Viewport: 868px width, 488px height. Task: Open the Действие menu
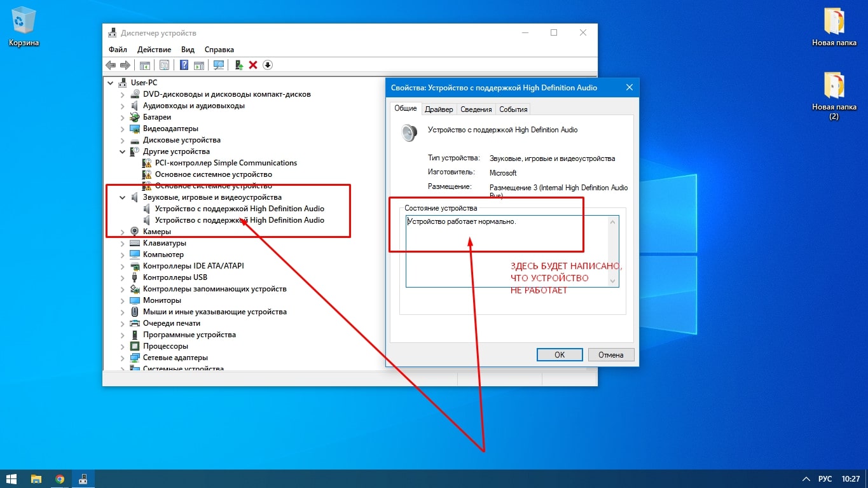coord(154,50)
